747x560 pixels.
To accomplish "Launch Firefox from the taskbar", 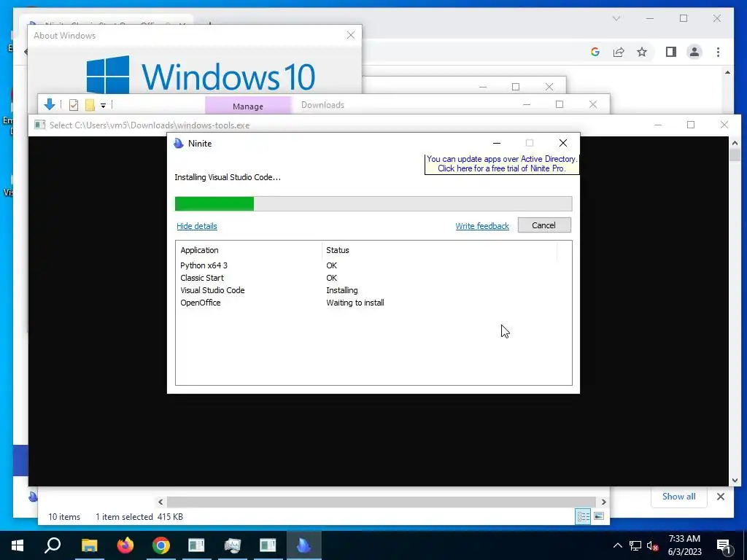I will pos(125,545).
